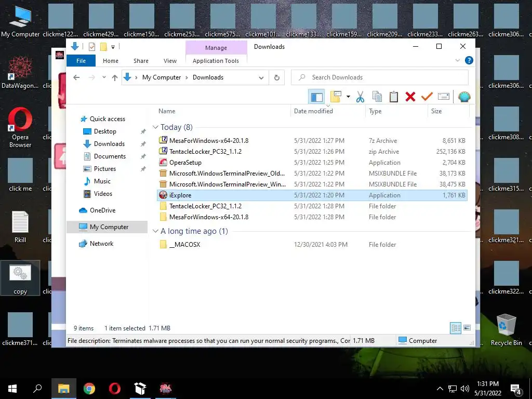Click the globe shell icon in toolbar
The width and height of the screenshot is (532, 399).
point(464,97)
